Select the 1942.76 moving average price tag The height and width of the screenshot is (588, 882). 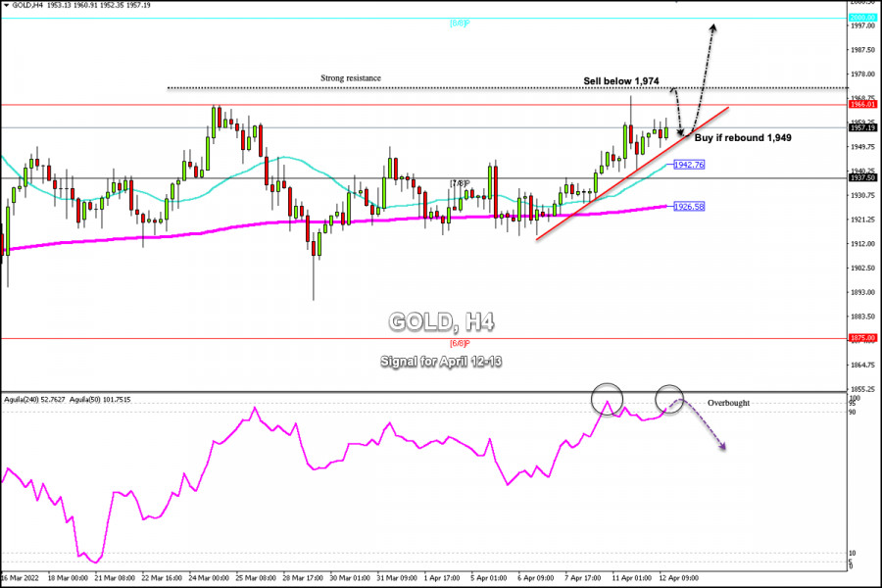(x=689, y=165)
